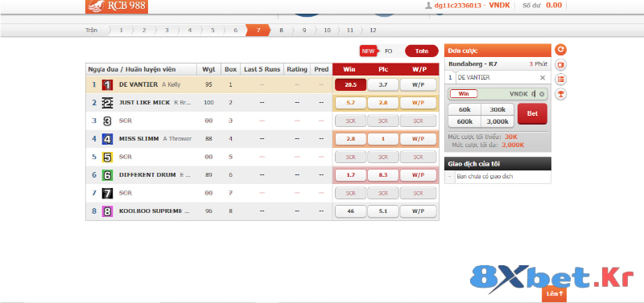The image size is (644, 303).
Task: Switch to FO odds mode
Action: (388, 51)
